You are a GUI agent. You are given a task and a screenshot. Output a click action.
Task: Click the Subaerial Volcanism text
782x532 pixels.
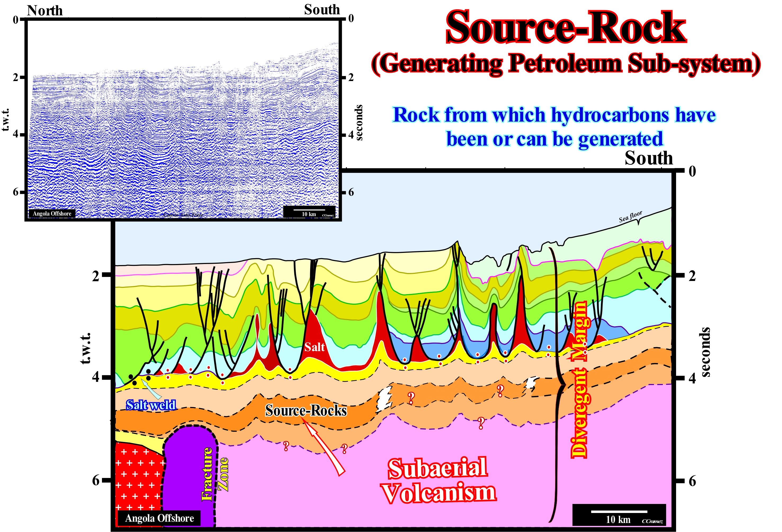(439, 480)
